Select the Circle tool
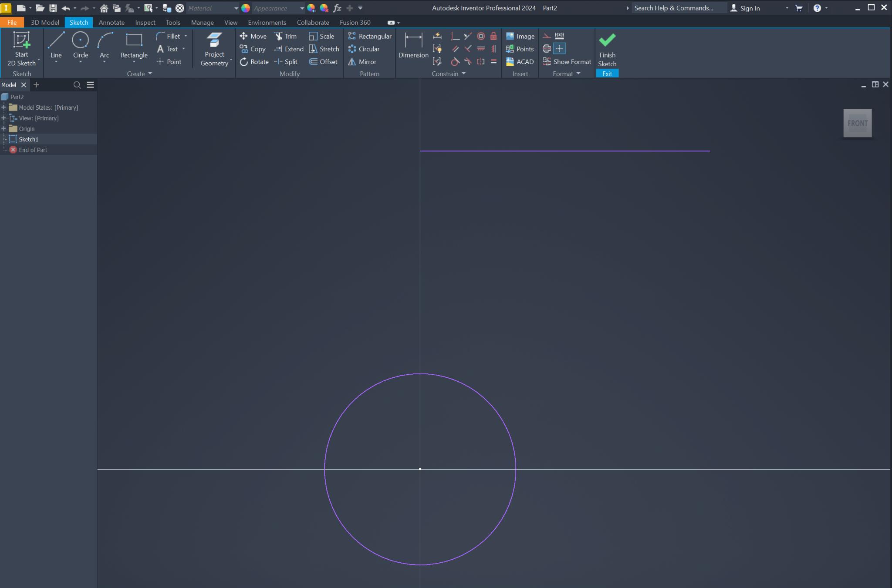Screen dimensions: 892x588 [x=80, y=46]
